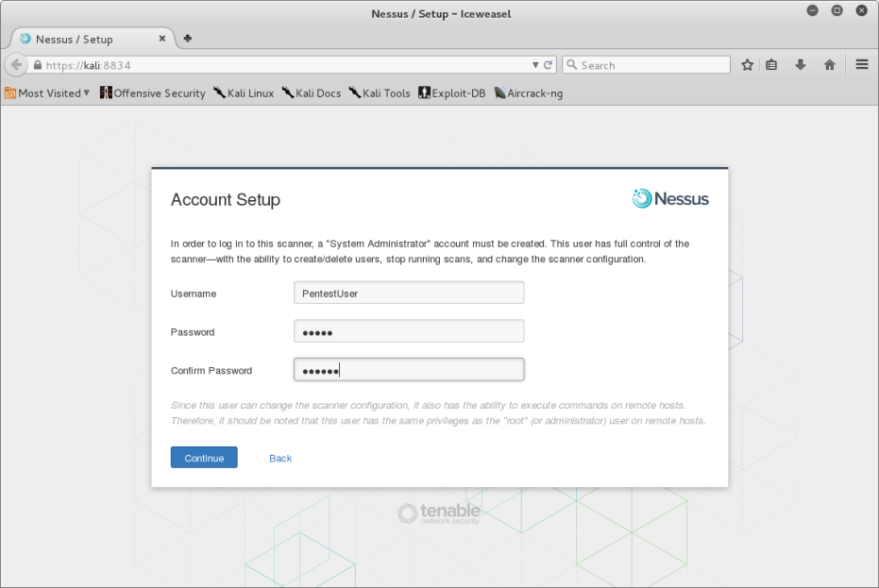Open a new tab with plus button
The image size is (879, 588).
pos(188,39)
